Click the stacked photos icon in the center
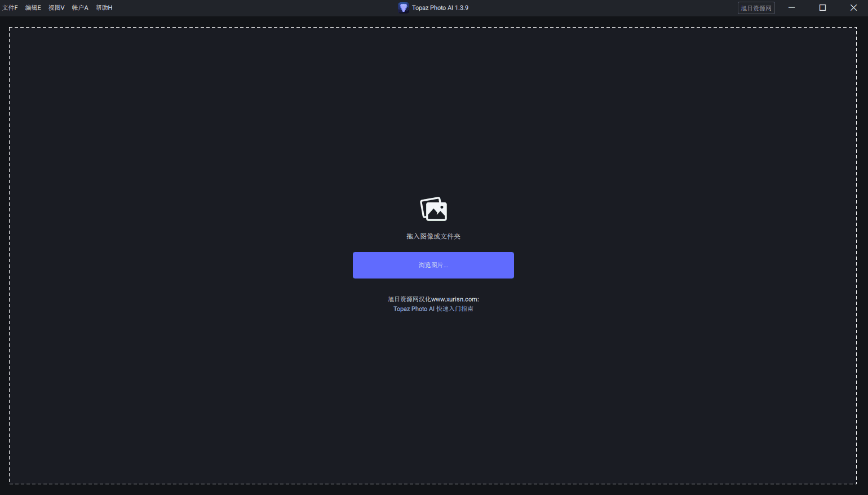 [433, 209]
